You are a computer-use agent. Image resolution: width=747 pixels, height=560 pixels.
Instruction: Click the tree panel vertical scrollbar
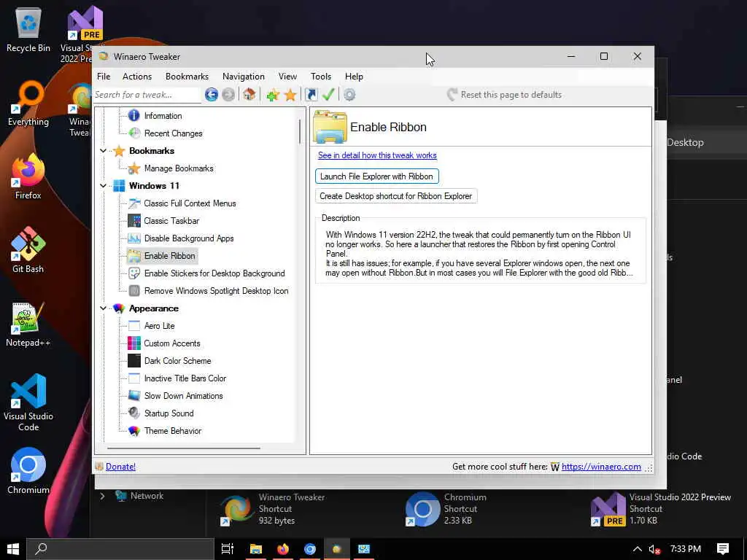coord(300,132)
